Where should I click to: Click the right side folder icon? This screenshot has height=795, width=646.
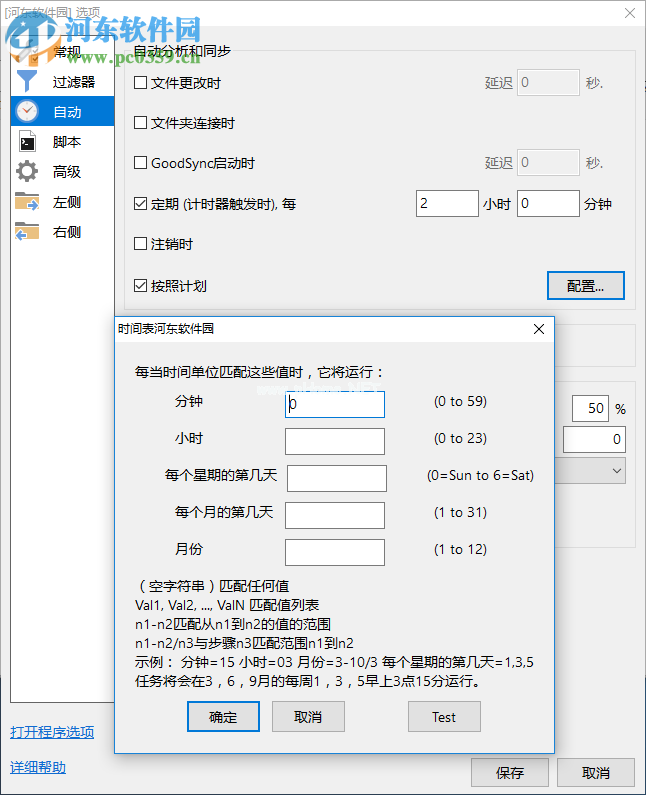pyautogui.click(x=27, y=232)
